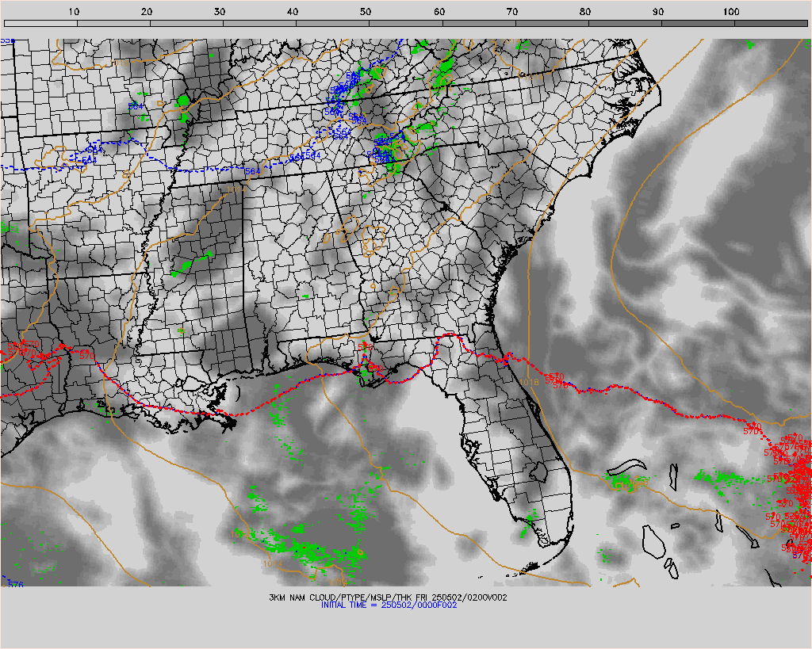
Task: Click the Lake Okeechobee outline in Florida
Action: click(538, 471)
